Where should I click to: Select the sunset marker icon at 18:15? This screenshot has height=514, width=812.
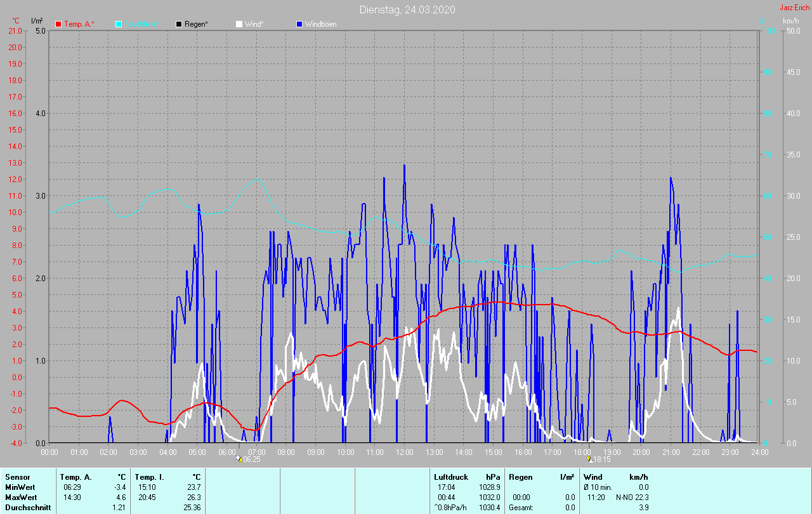[x=589, y=459]
